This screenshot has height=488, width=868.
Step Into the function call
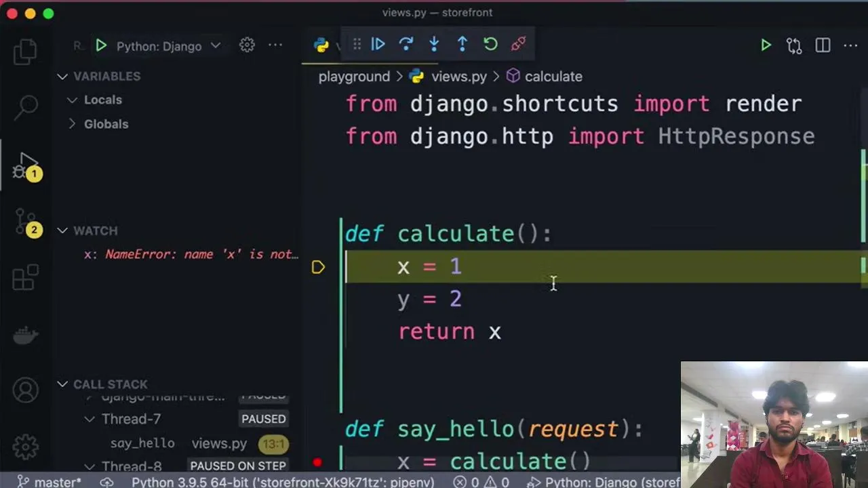click(434, 45)
